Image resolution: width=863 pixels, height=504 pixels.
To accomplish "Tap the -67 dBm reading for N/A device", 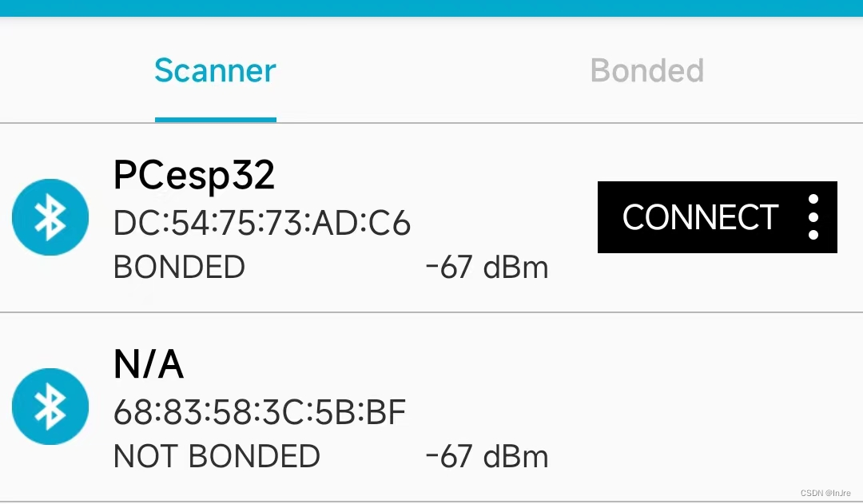I will point(487,457).
